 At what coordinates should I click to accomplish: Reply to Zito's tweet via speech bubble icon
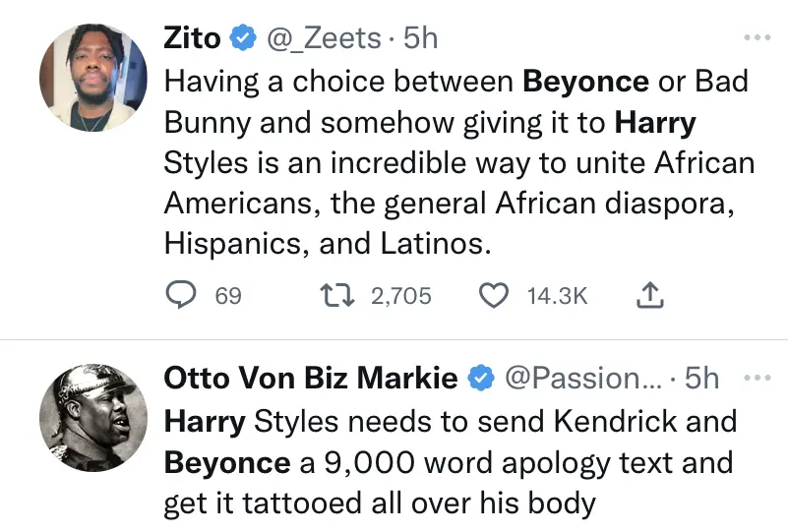click(179, 295)
